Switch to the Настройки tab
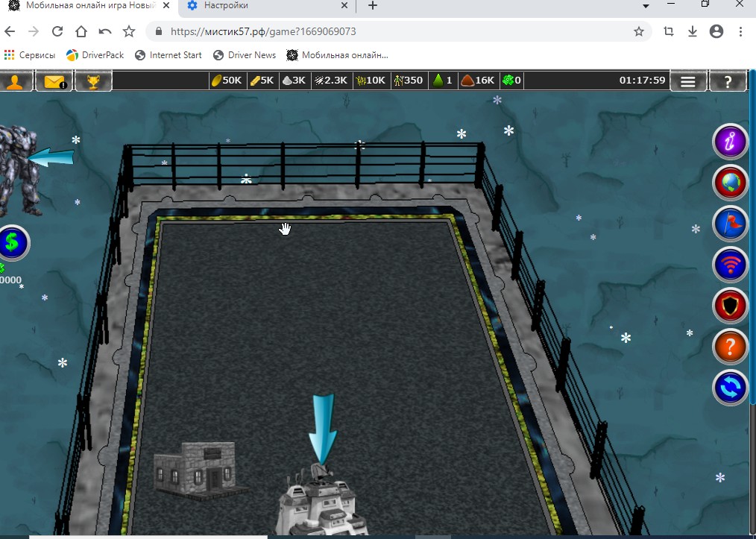The height and width of the screenshot is (539, 756). click(265, 6)
